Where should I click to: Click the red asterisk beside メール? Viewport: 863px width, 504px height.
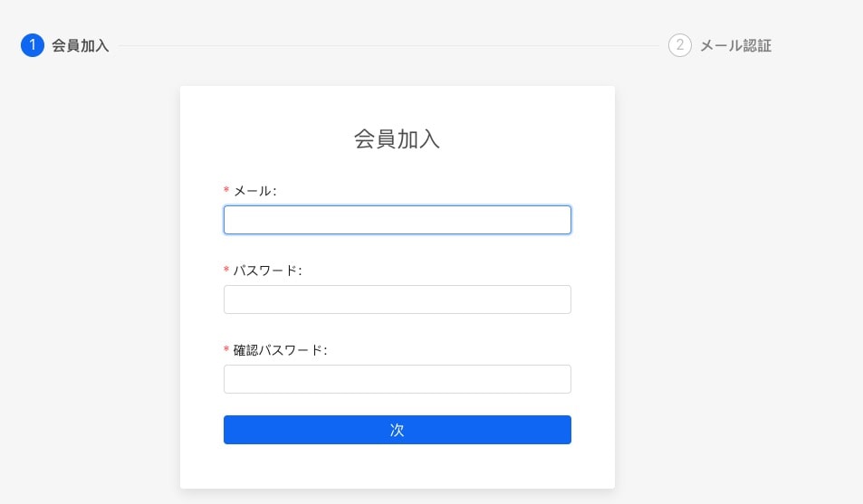click(x=226, y=190)
